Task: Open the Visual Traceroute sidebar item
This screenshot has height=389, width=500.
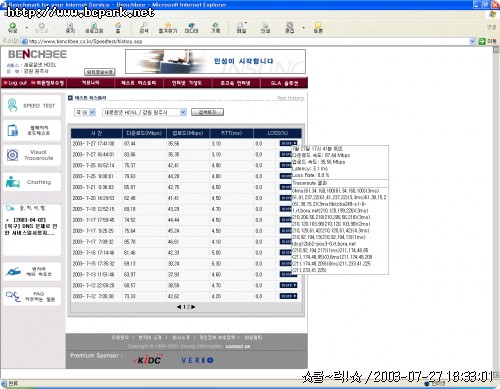Action: click(x=32, y=155)
